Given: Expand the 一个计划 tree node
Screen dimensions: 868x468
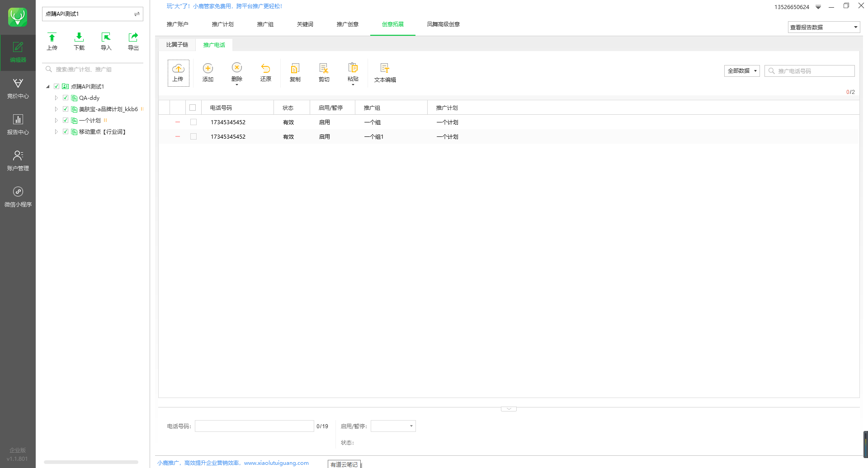Looking at the screenshot, I should [x=56, y=120].
